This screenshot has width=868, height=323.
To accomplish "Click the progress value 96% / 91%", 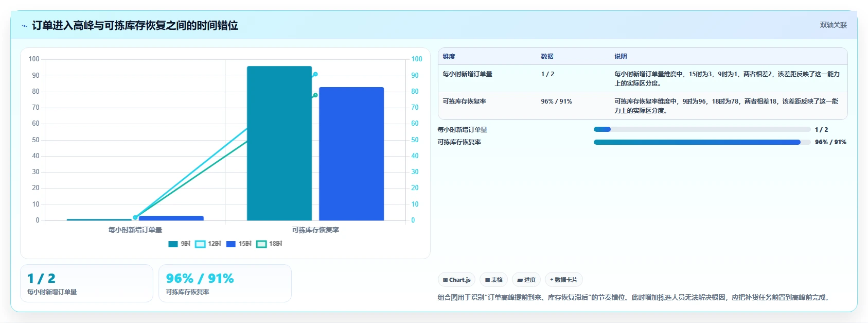I will click(x=830, y=142).
